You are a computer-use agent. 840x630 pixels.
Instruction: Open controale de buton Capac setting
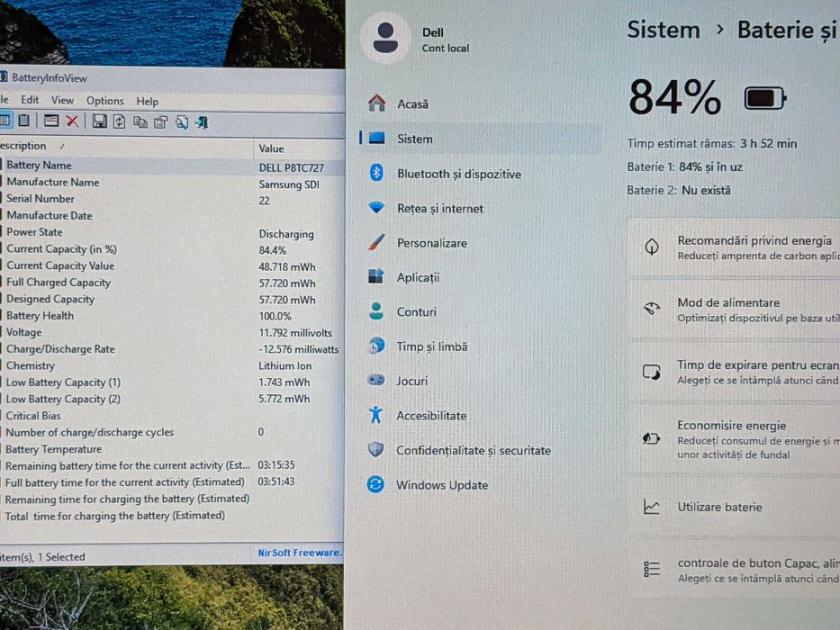734,570
